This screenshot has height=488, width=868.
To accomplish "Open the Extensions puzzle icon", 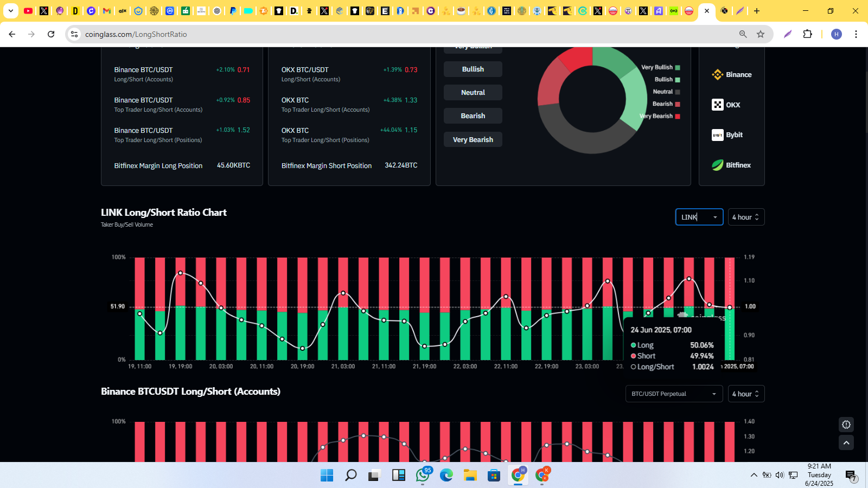I will [807, 34].
